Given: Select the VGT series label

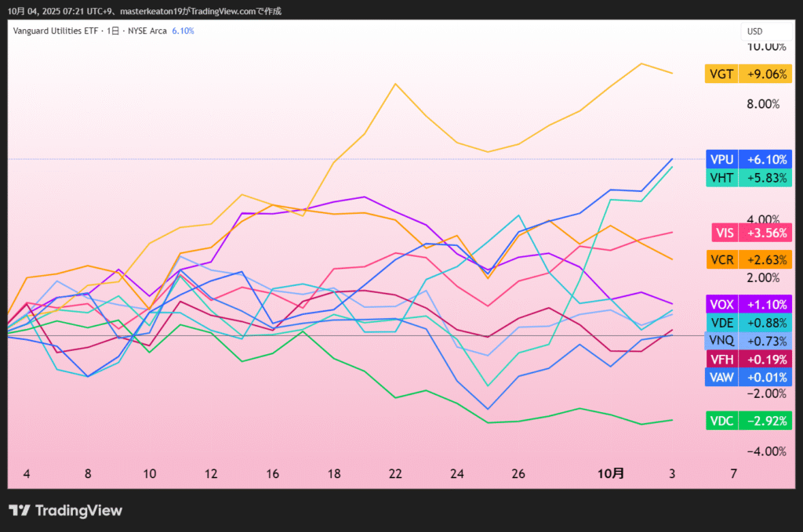Looking at the screenshot, I should tap(721, 74).
